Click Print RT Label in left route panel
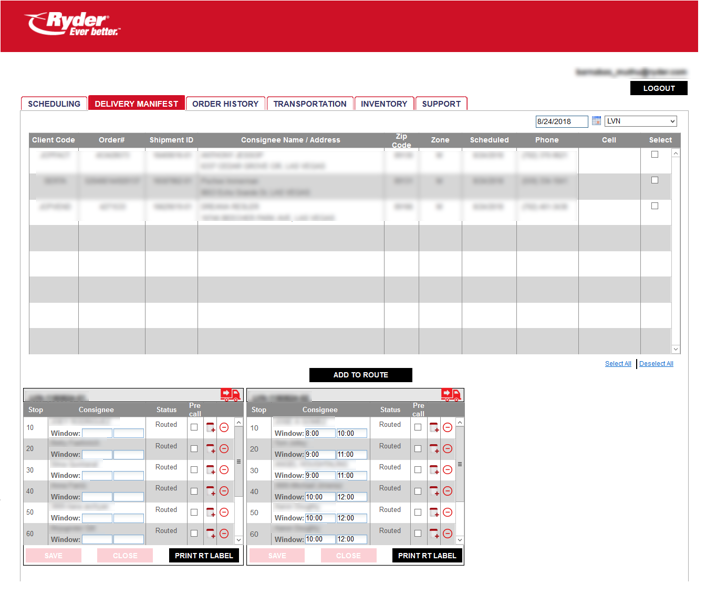The height and width of the screenshot is (594, 706). [204, 555]
